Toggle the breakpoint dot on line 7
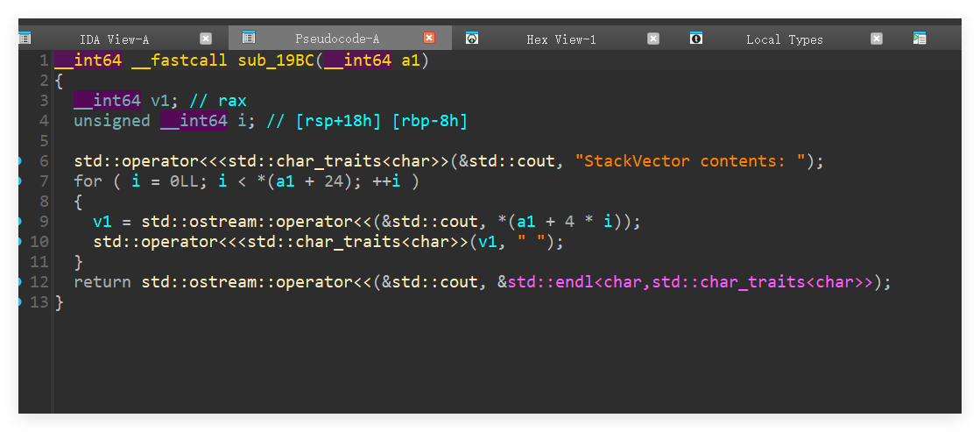 (19, 181)
